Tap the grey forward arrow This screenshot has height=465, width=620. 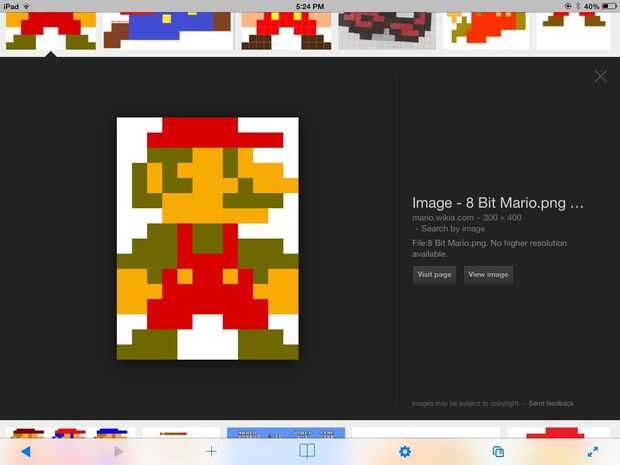click(x=118, y=451)
